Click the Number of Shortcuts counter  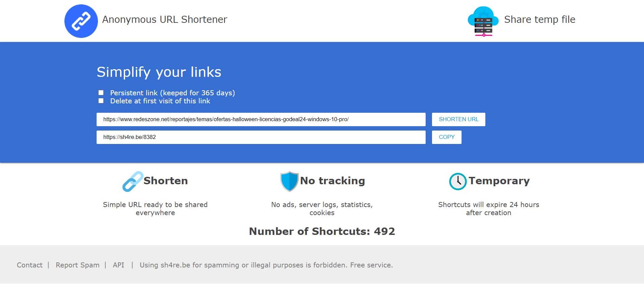tap(322, 231)
